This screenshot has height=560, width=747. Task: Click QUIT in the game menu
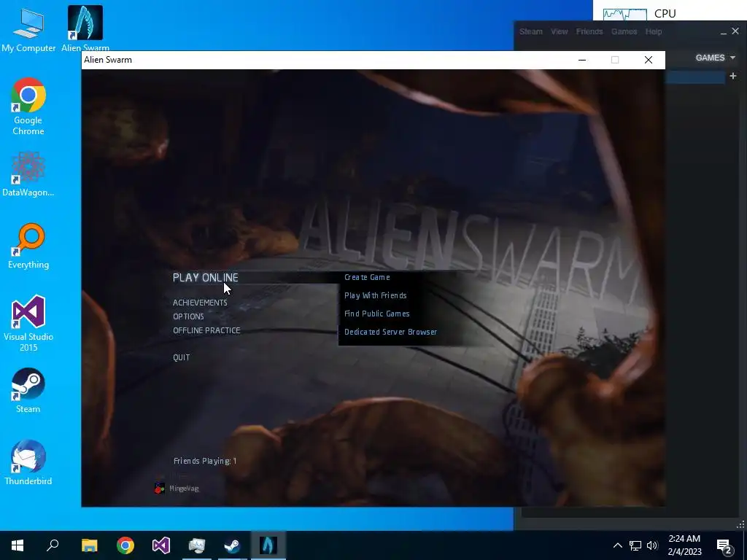click(182, 357)
